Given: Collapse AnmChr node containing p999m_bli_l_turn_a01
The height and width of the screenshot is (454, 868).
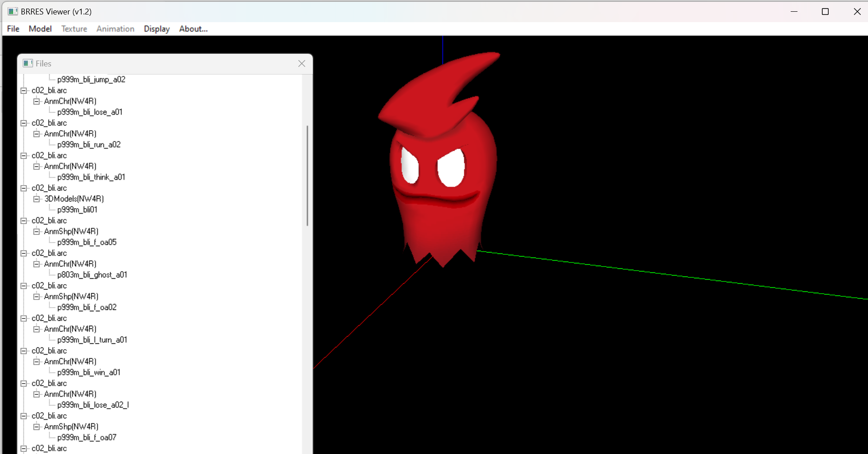Looking at the screenshot, I should (37, 329).
